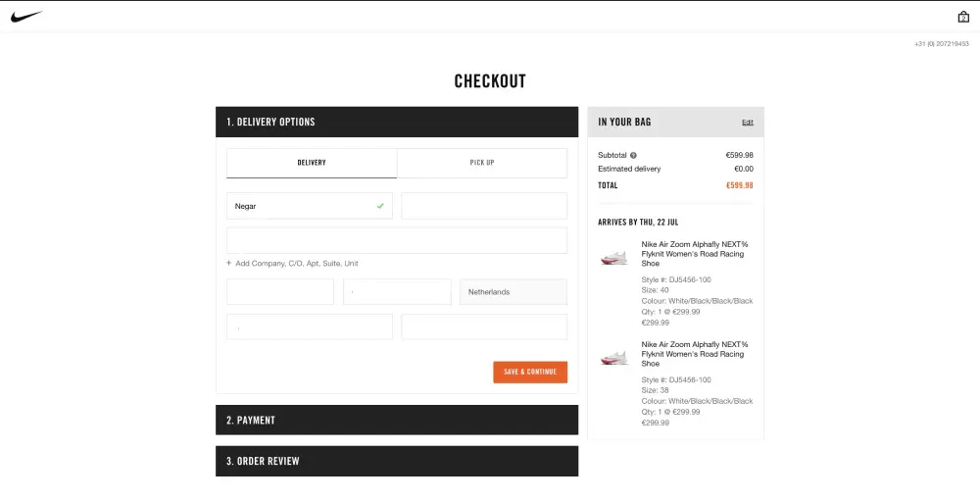The width and height of the screenshot is (980, 501).
Task: Switch to the Pick Up tab
Action: (482, 163)
